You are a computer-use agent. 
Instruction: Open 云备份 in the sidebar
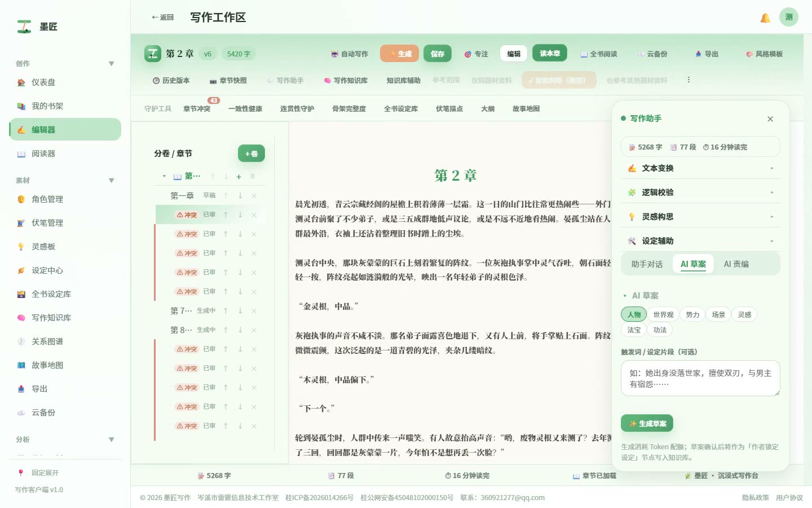pyautogui.click(x=65, y=413)
